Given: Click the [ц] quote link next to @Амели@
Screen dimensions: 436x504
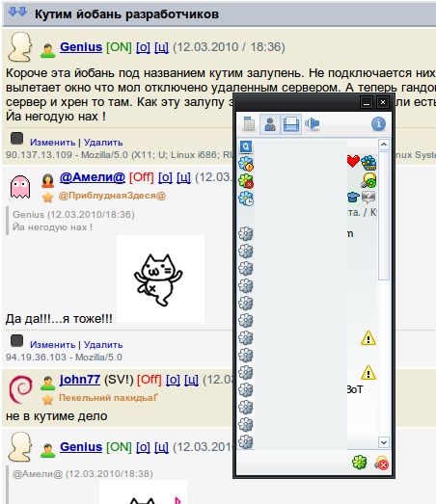Looking at the screenshot, I should coord(183,177).
